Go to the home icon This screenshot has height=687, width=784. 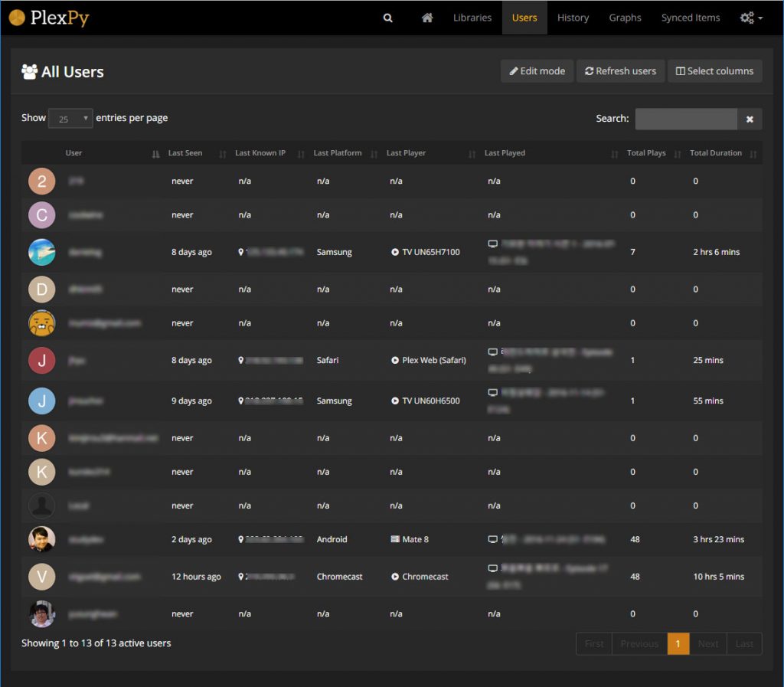[427, 18]
